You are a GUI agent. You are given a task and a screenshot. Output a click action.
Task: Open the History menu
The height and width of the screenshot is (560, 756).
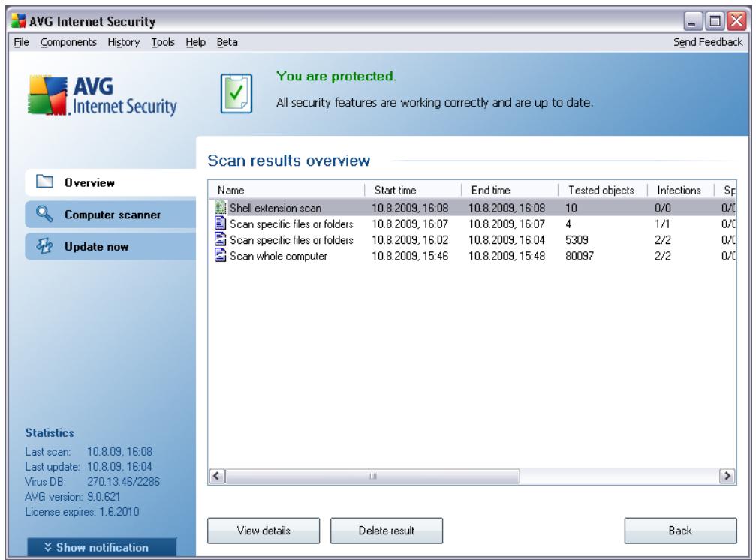(x=123, y=42)
